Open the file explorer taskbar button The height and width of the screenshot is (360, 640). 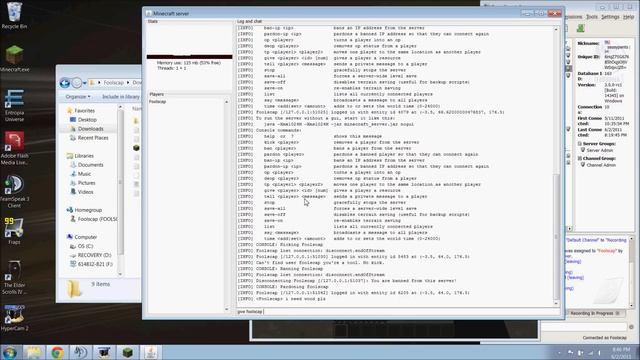34,352
